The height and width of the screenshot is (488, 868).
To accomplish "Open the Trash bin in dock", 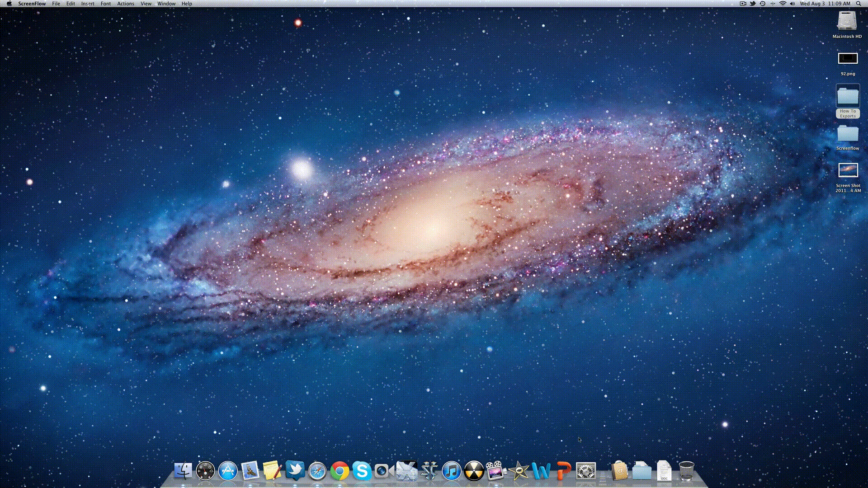I will [x=686, y=471].
